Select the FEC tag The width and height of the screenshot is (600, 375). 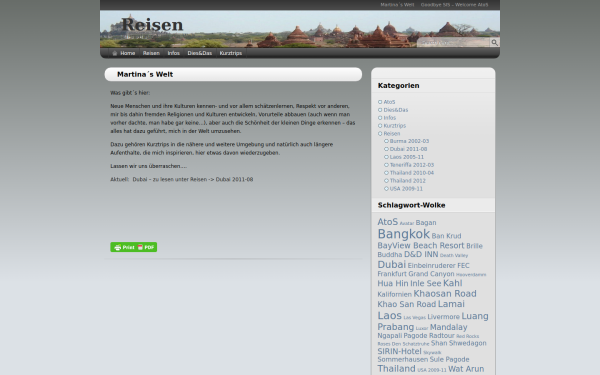click(x=463, y=266)
